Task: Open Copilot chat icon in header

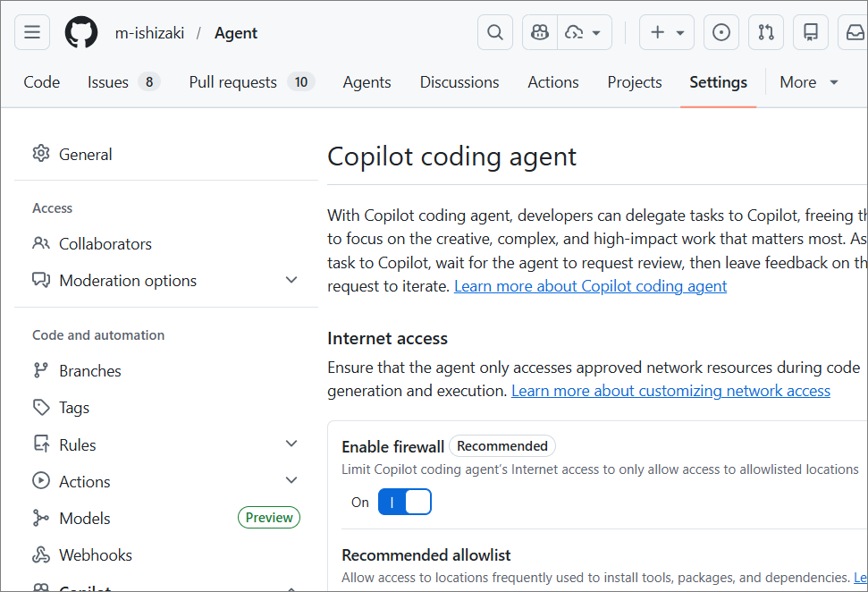Action: tap(540, 33)
